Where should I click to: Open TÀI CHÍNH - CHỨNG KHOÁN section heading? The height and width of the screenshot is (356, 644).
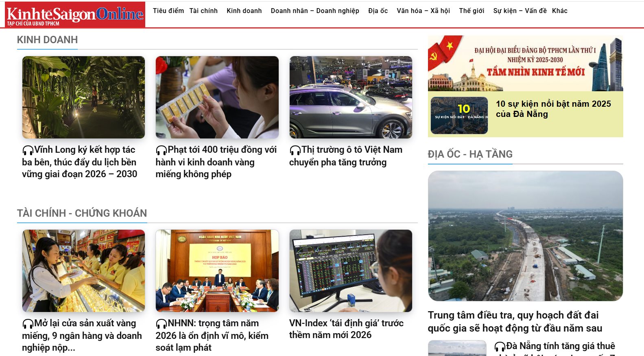(x=82, y=213)
